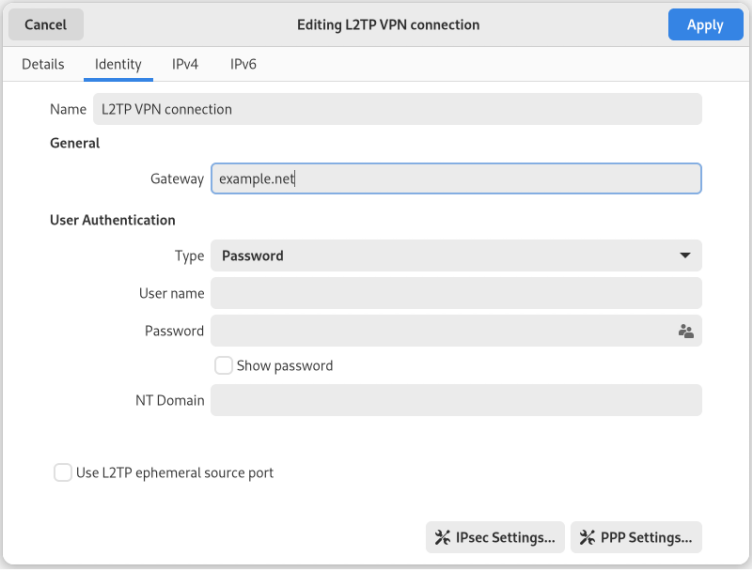Click the tools icon on PPP Settings
The height and width of the screenshot is (571, 752).
587,538
